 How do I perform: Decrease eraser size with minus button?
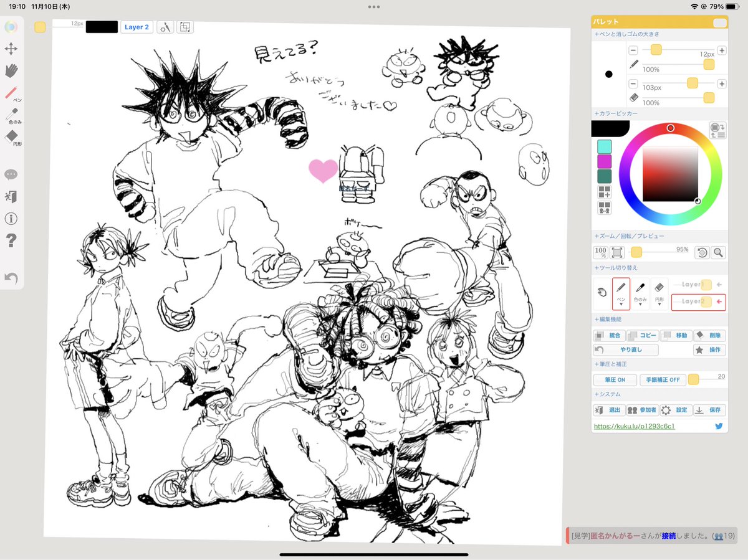click(x=633, y=83)
